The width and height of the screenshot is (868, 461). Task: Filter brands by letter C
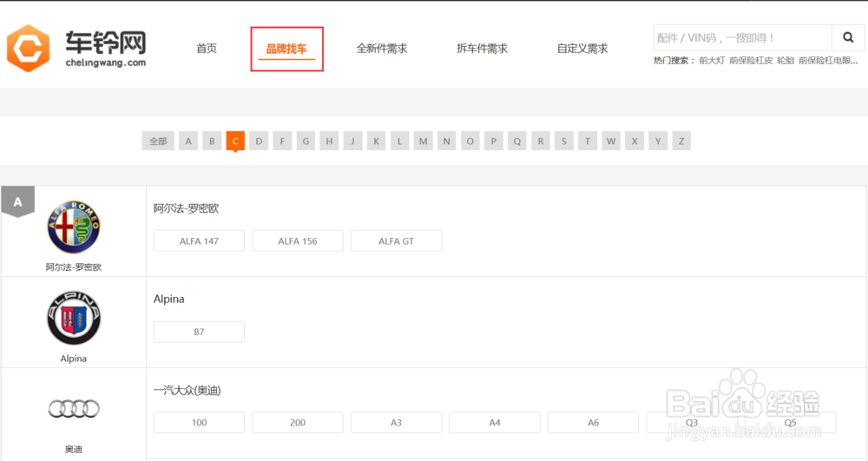pyautogui.click(x=235, y=142)
